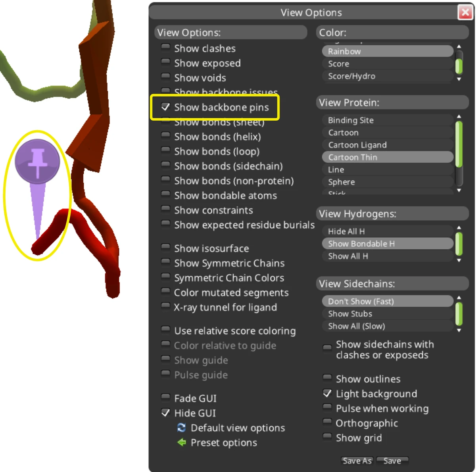Screen dimensions: 476x472
Task: Click the Preset options green arrow icon
Action: coord(181,443)
